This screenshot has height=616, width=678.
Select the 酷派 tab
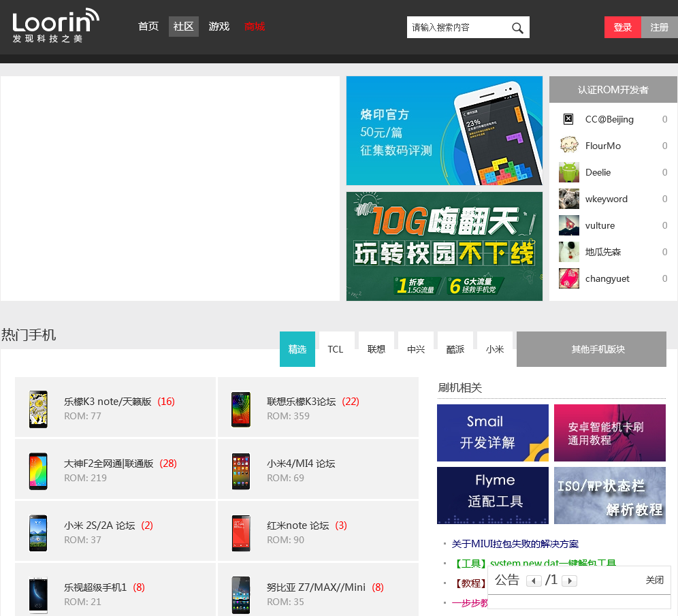(455, 349)
